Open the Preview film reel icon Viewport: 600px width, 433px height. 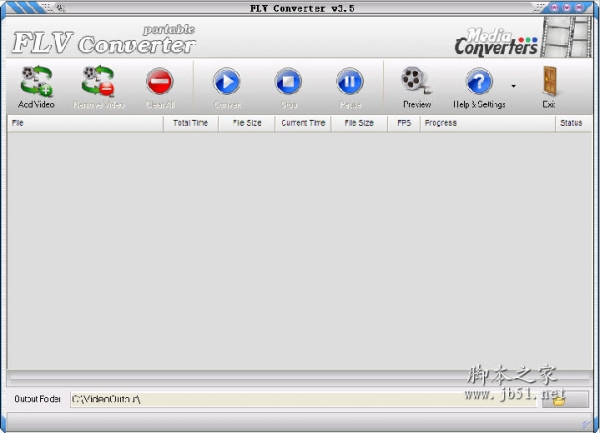[416, 80]
